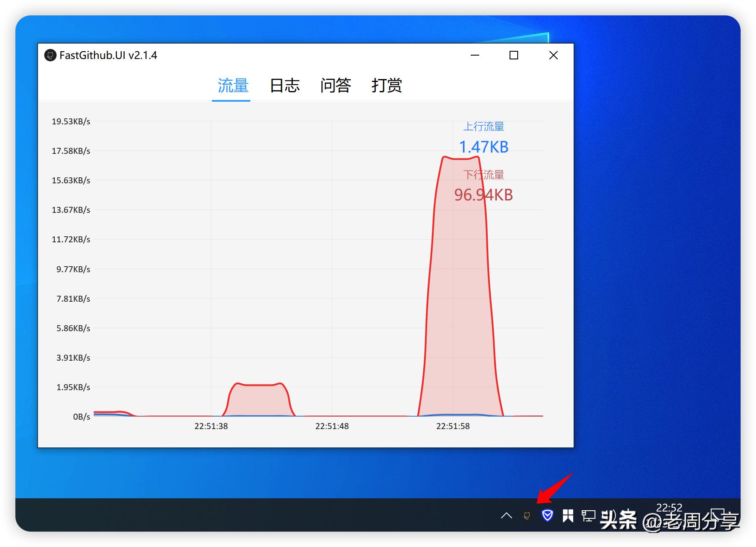Click the 22:51:48 timestamp on the axis
The height and width of the screenshot is (547, 756).
click(332, 426)
